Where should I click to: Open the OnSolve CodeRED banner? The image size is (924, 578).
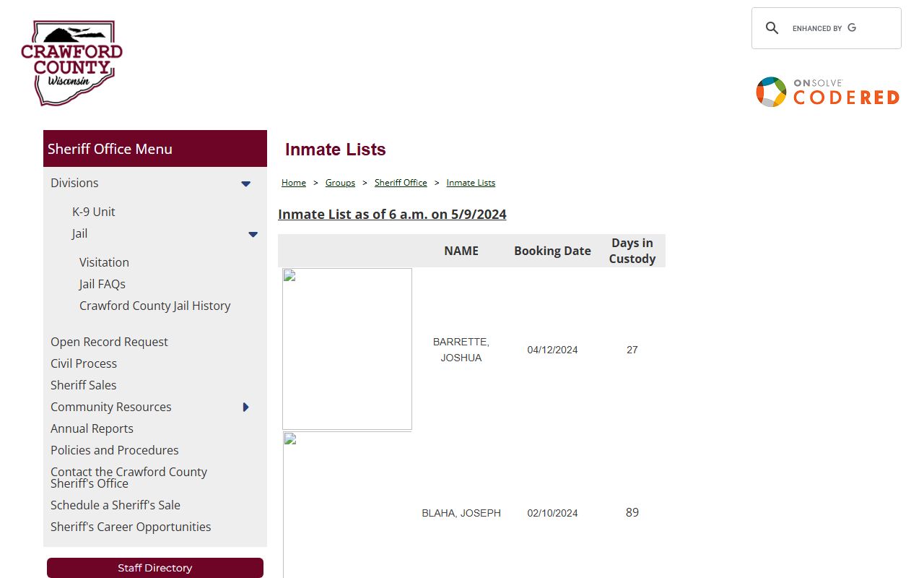tap(827, 92)
